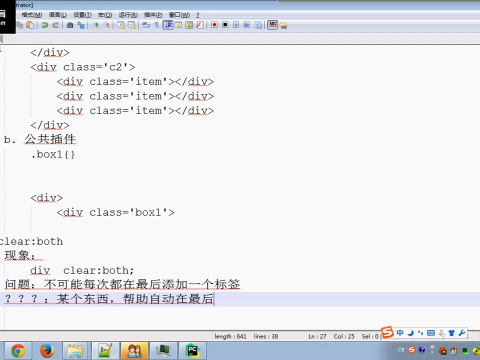
Task: Start macro recording with red dot
Action: pyautogui.click(x=214, y=25)
